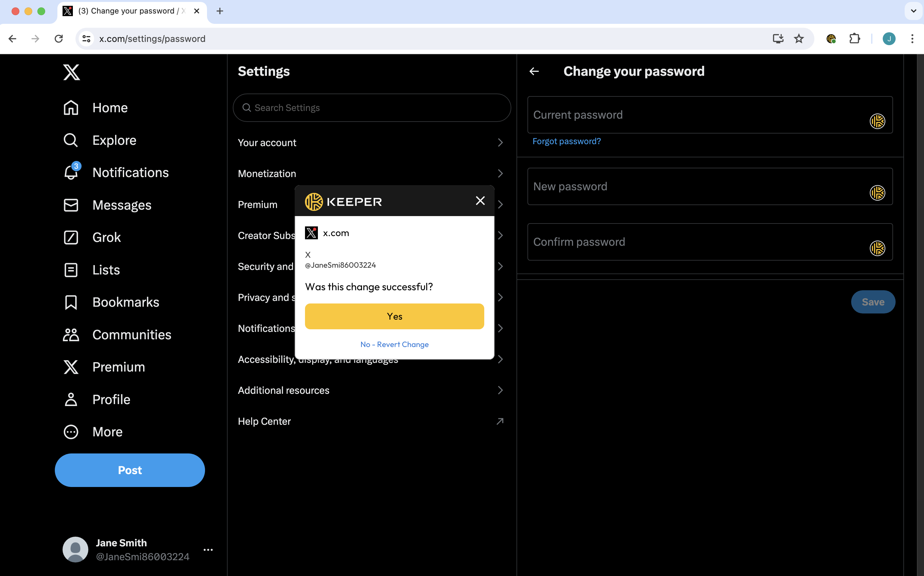Viewport: 924px width, 576px height.
Task: Click the Keeper icon in Confirm password field
Action: click(877, 248)
